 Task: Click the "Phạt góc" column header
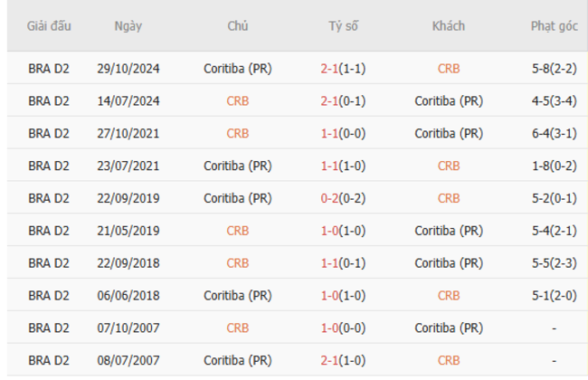click(554, 26)
